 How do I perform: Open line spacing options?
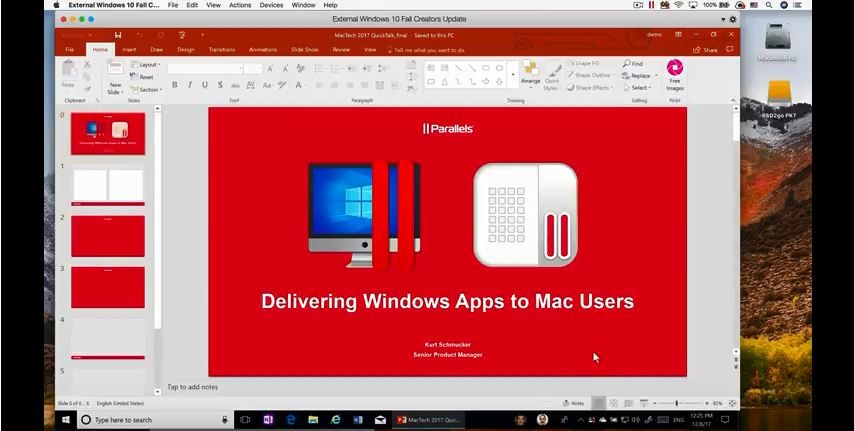pyautogui.click(x=383, y=69)
